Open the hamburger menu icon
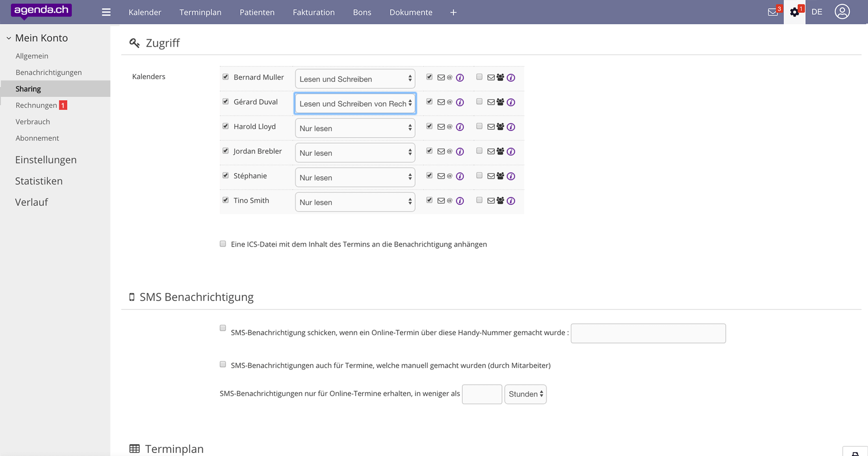868x456 pixels. [x=106, y=12]
